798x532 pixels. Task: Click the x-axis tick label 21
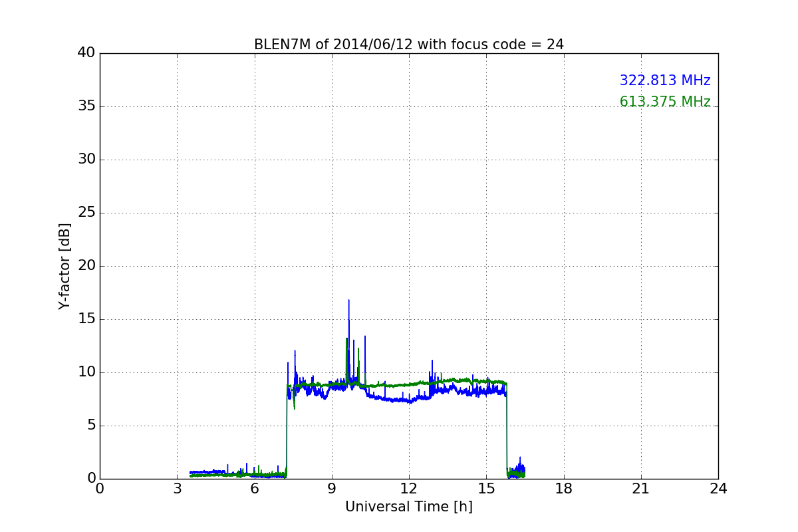tap(641, 488)
